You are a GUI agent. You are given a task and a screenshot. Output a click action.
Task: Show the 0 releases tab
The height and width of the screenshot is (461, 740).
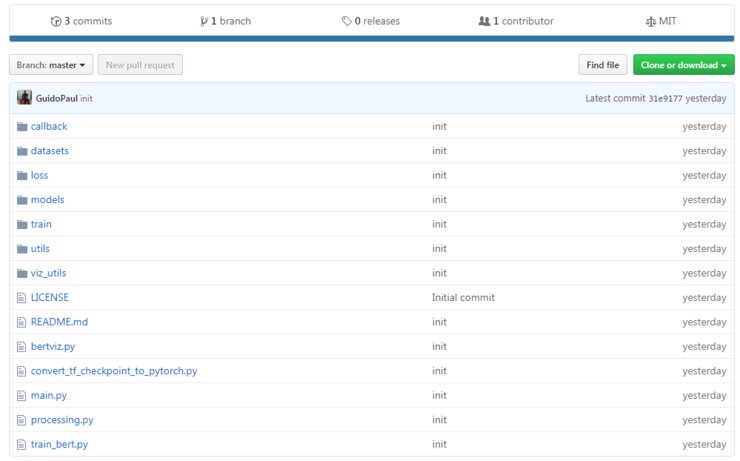tap(370, 21)
